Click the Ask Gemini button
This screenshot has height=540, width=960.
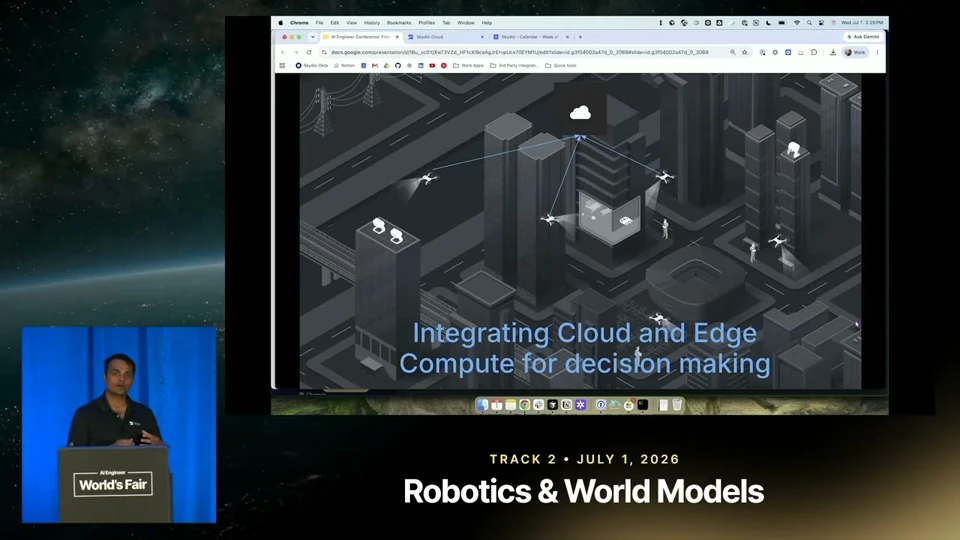pos(863,37)
